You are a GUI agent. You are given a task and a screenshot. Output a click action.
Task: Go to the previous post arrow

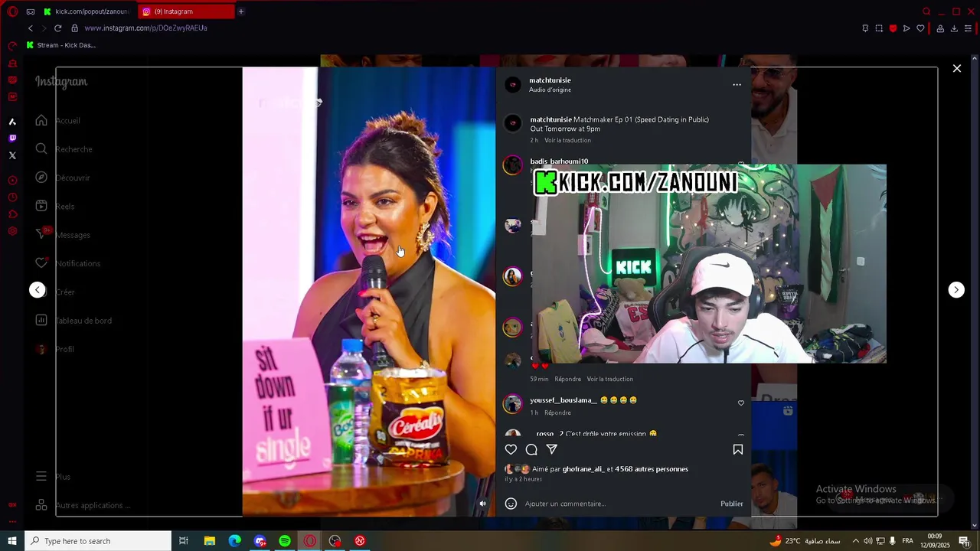[x=38, y=290]
